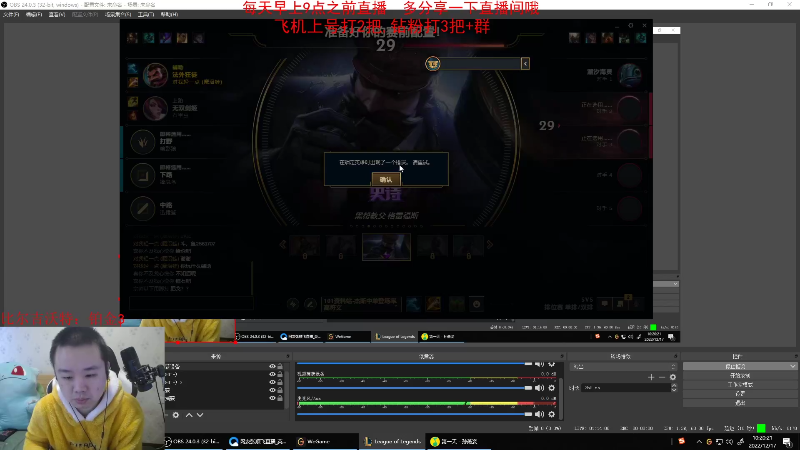Click LoL chat message input box
Screen dimensions: 800x450
click(191, 303)
